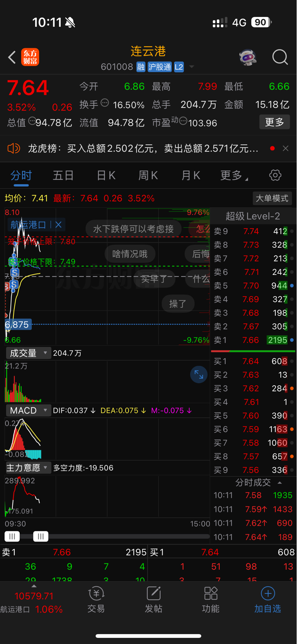Open the 龙虎榜 news ticker
This screenshot has height=644, width=297.
click(x=143, y=148)
